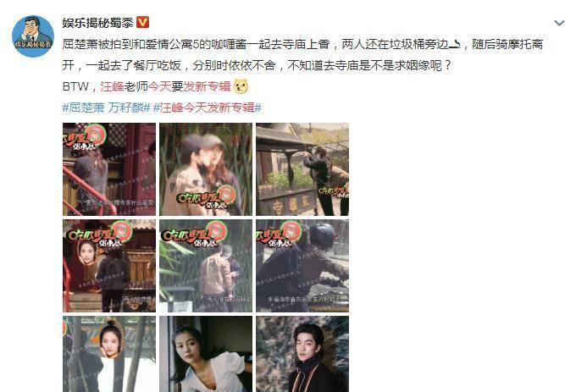Open the poster's cartoon avatar profile picture
Viewport: 565px width, 392px height.
tap(33, 36)
